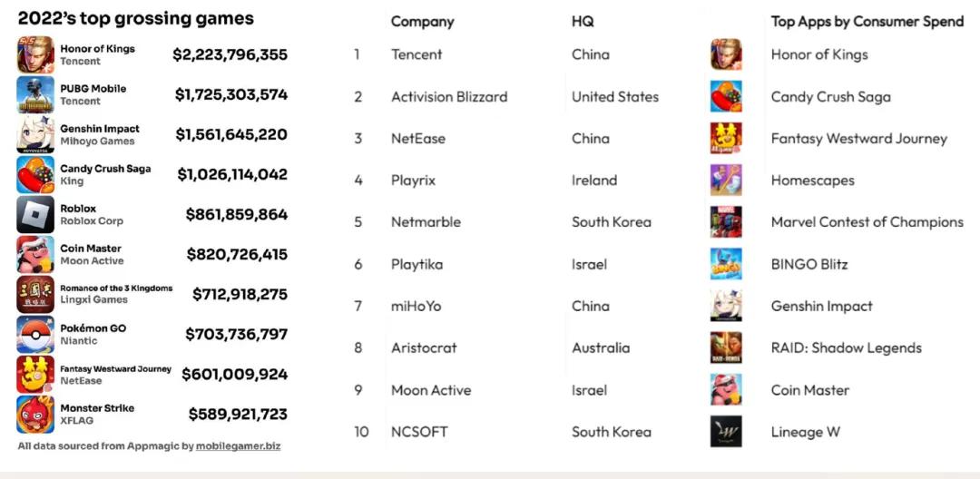
Task: Click the Monster Strike game icon
Action: [35, 415]
